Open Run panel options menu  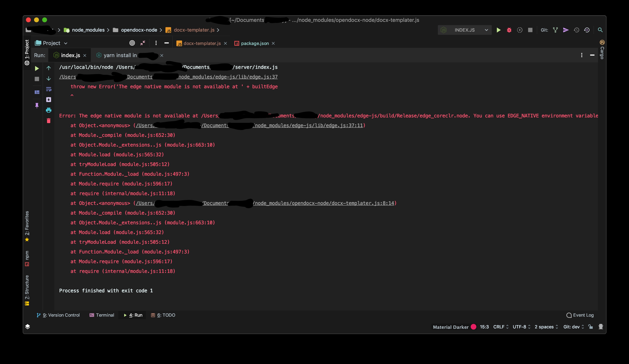pos(582,55)
